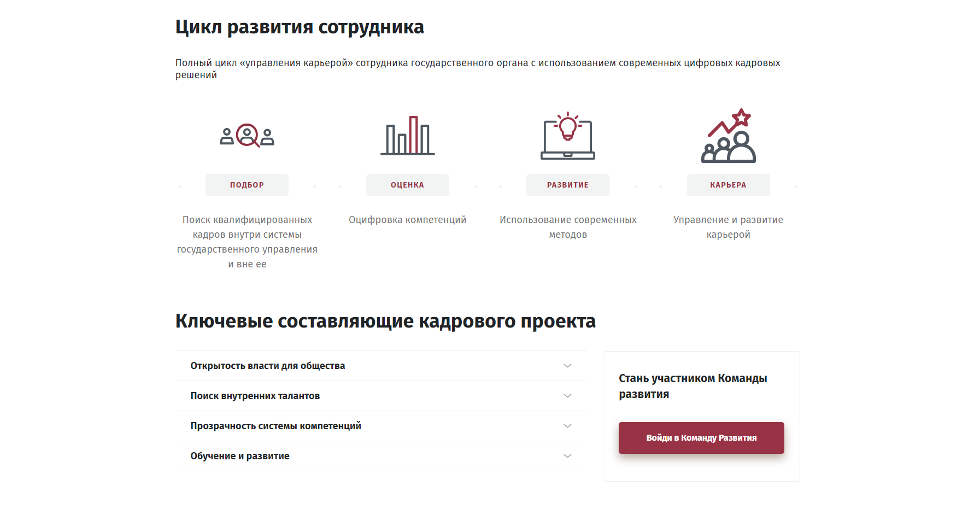Click the Оцифровка компетенций description text
The height and width of the screenshot is (520, 980).
pos(407,220)
